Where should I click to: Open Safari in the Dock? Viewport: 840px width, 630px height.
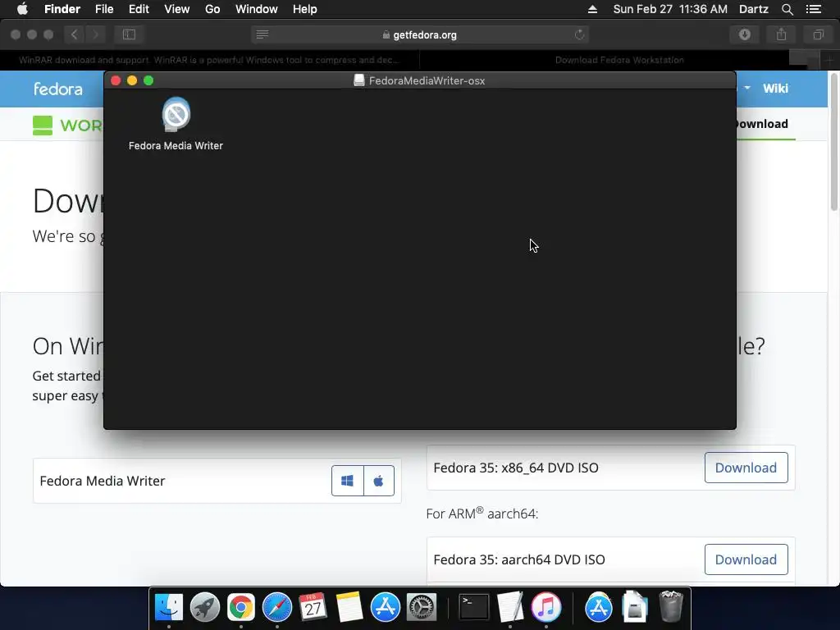[277, 608]
